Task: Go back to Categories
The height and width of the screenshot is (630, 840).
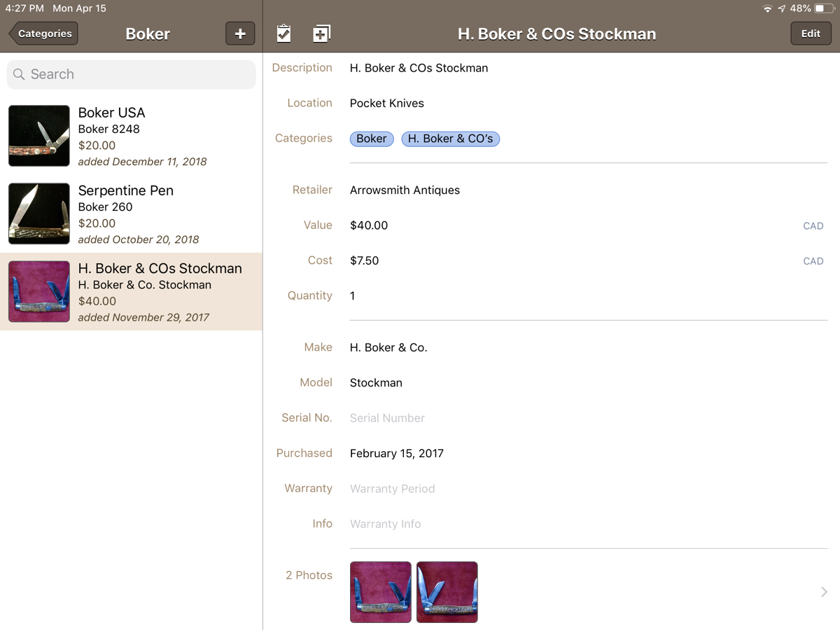Action: coord(43,34)
